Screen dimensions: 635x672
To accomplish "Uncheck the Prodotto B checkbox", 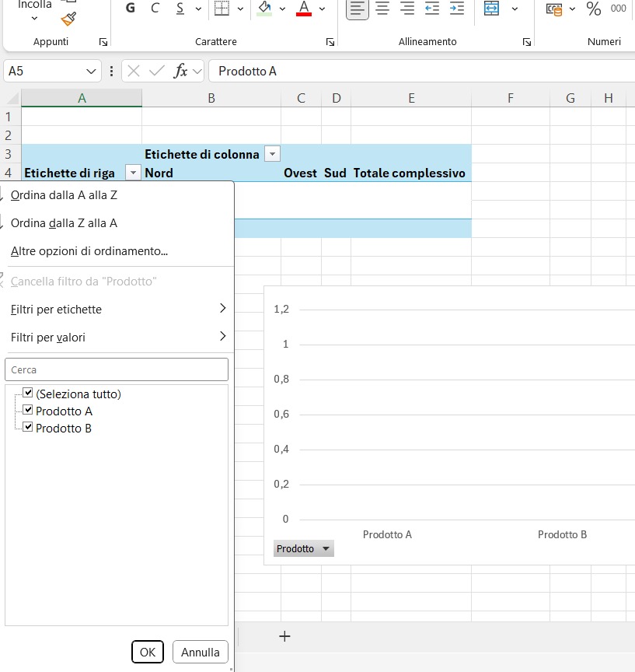I will point(28,428).
